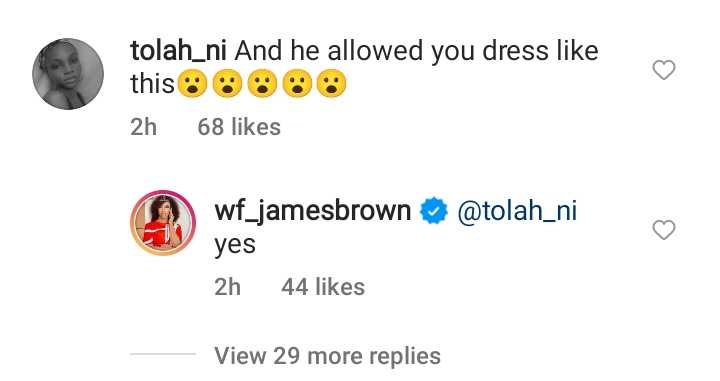
Task: Click the divider line before View more replies
Action: [163, 354]
